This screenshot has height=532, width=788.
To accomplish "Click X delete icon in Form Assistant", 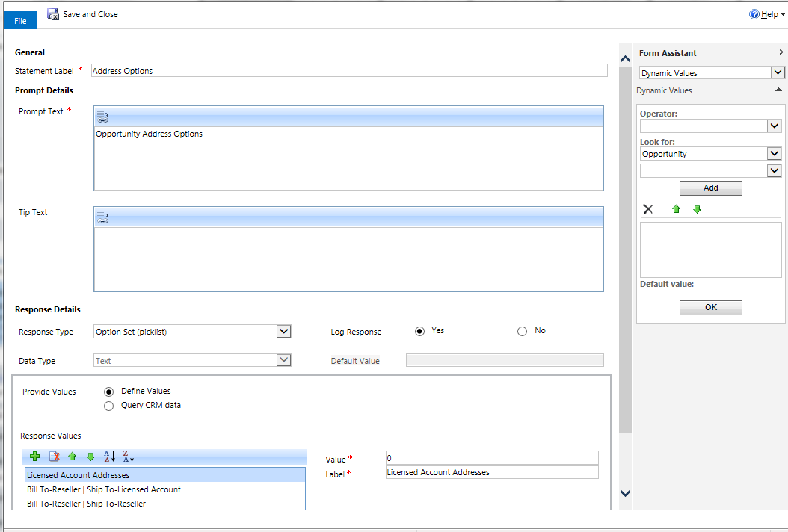I will tap(648, 210).
